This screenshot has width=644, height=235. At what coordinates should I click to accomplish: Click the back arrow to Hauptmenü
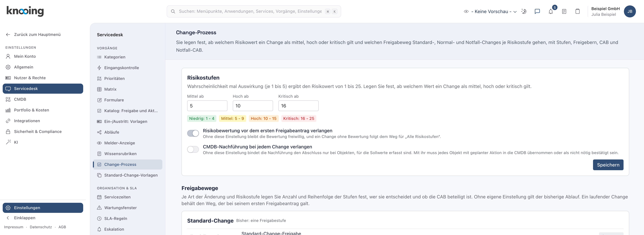(8, 35)
